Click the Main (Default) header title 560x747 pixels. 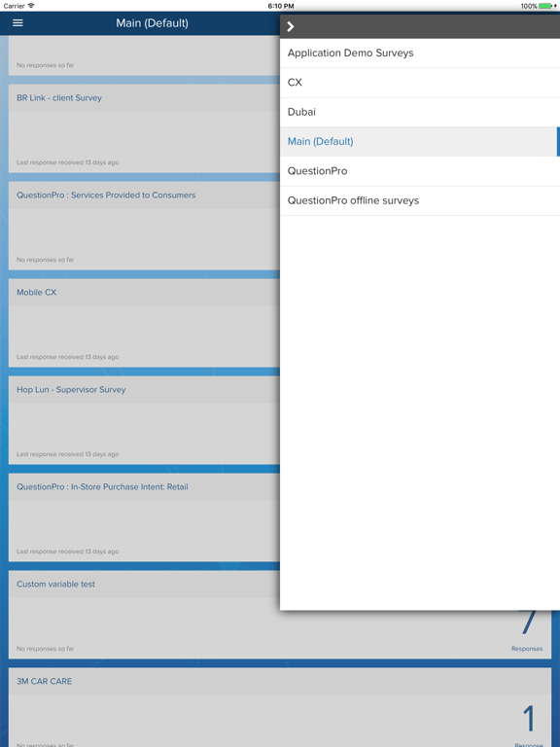coord(152,23)
